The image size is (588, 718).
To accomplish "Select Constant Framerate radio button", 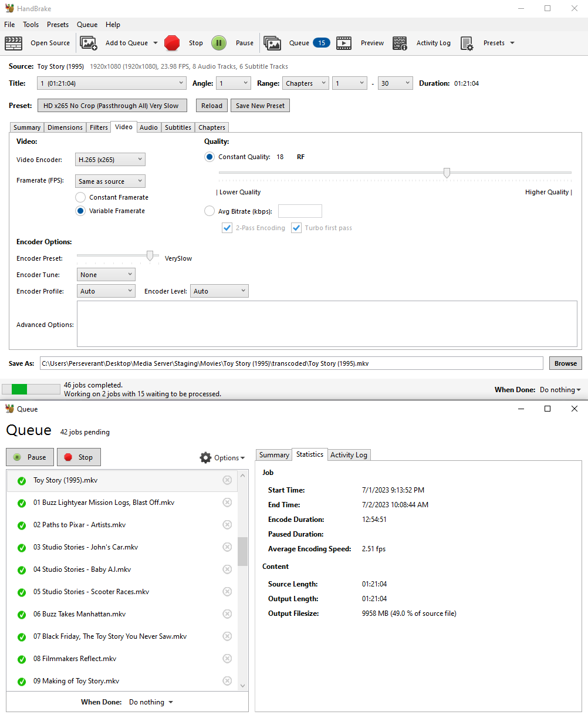I will tap(80, 197).
